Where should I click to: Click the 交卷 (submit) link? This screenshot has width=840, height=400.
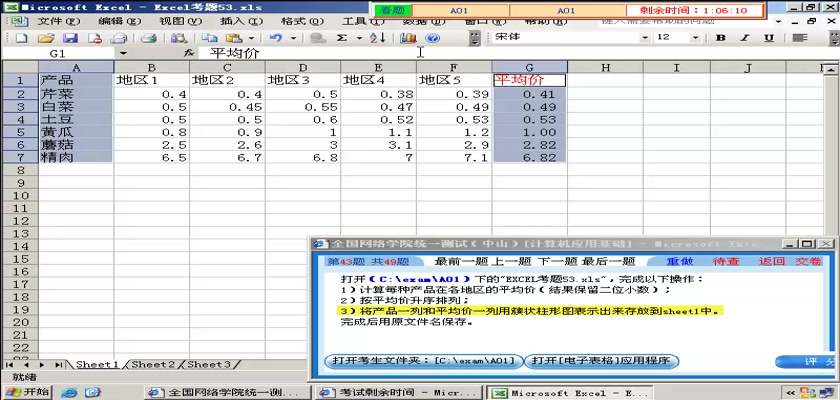[808, 262]
